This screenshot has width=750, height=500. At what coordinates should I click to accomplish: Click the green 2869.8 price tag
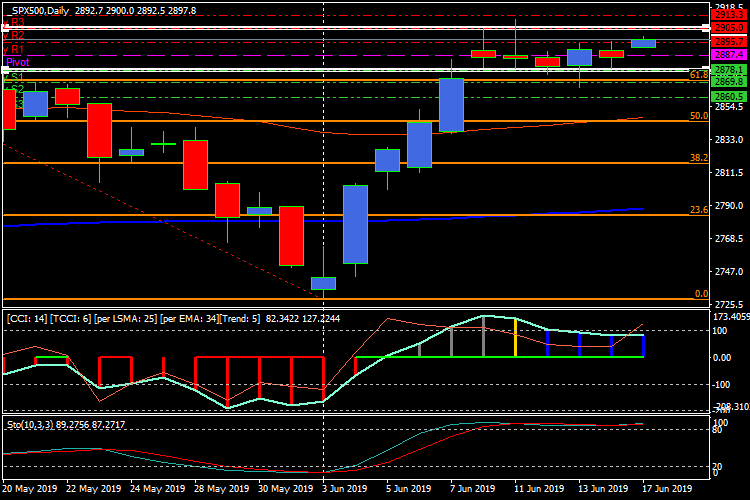(729, 81)
